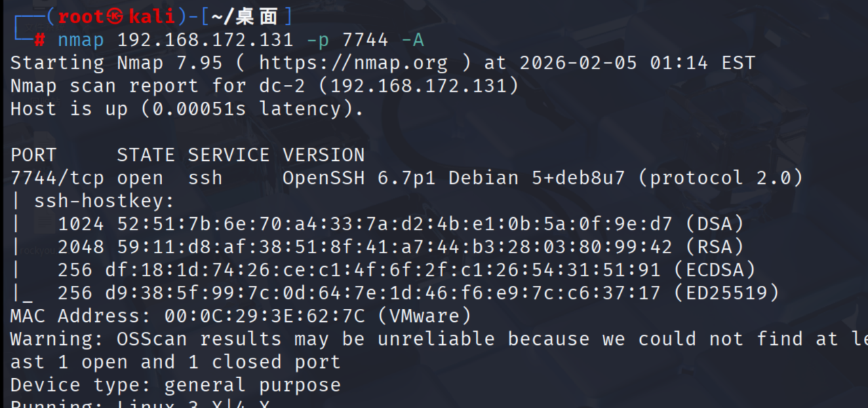The image size is (868, 408).
Task: Click the PORT column header
Action: point(34,155)
